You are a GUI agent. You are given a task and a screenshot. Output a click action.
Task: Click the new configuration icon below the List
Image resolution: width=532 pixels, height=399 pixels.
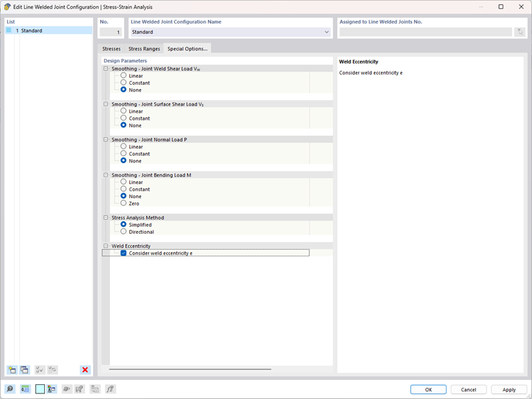coord(12,370)
